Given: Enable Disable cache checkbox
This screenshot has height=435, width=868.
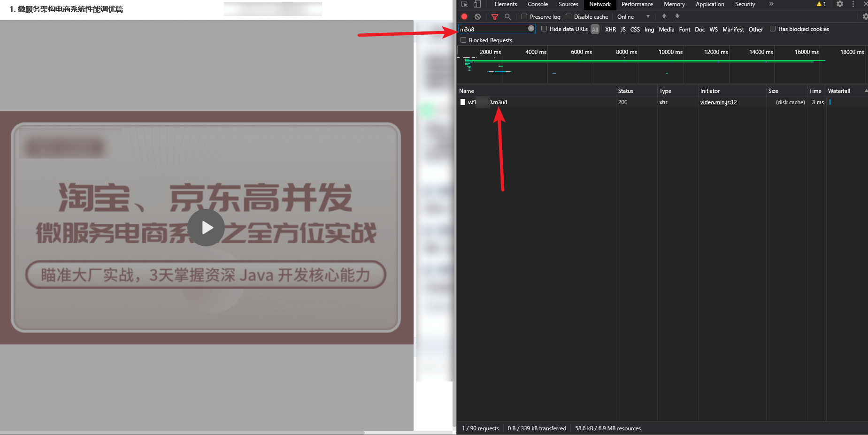Looking at the screenshot, I should click(x=568, y=16).
